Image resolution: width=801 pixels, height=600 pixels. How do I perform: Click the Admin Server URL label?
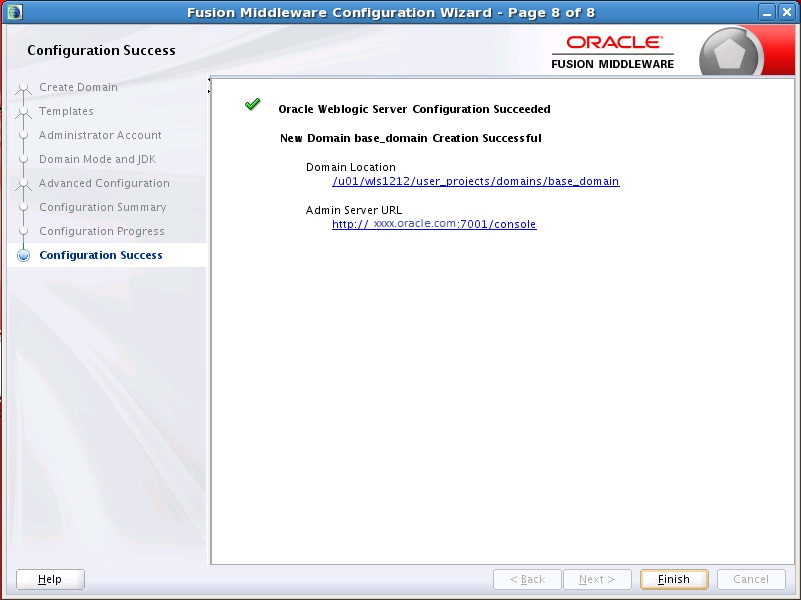[x=354, y=210]
